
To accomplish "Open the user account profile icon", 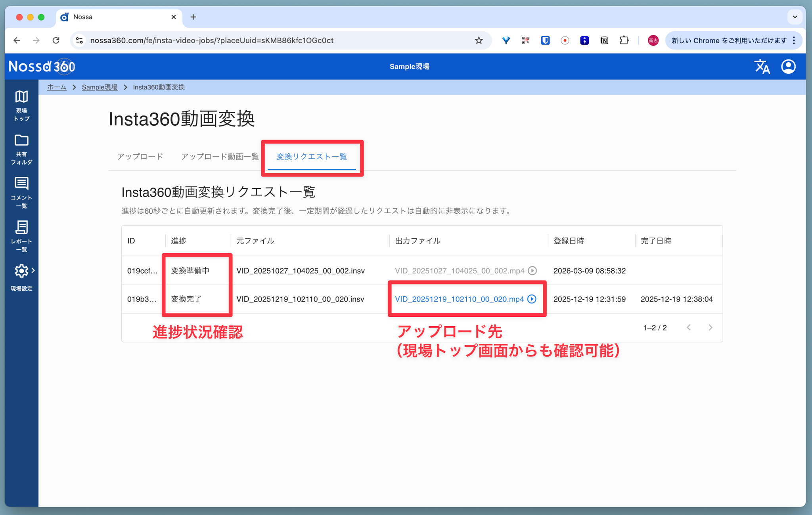I will pyautogui.click(x=788, y=67).
